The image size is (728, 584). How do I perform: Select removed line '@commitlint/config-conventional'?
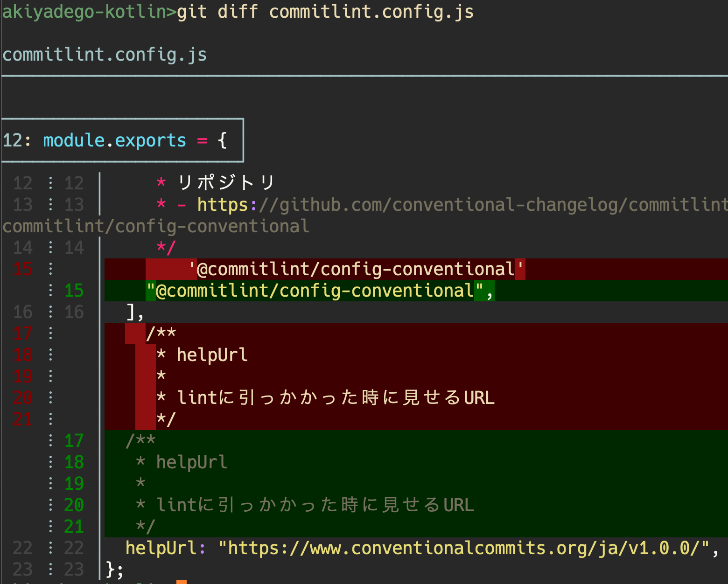pos(357,268)
